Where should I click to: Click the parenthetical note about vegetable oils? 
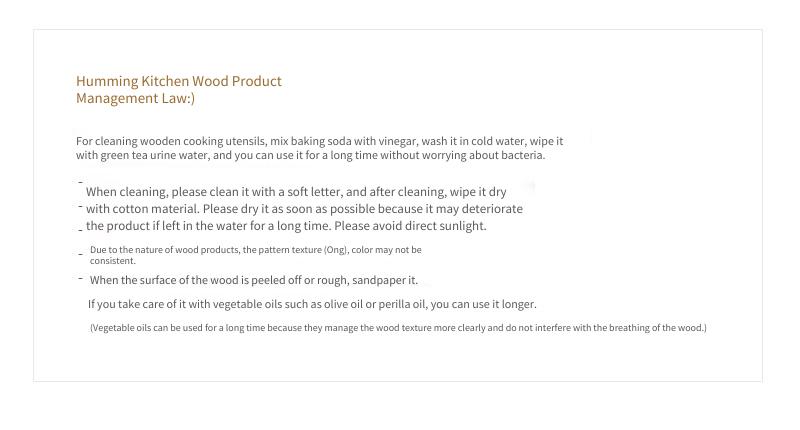click(398, 328)
